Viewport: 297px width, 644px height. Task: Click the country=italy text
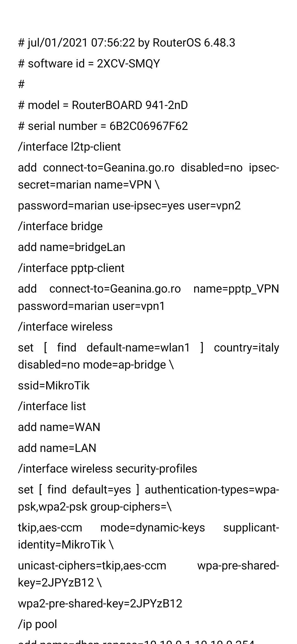[246, 348]
